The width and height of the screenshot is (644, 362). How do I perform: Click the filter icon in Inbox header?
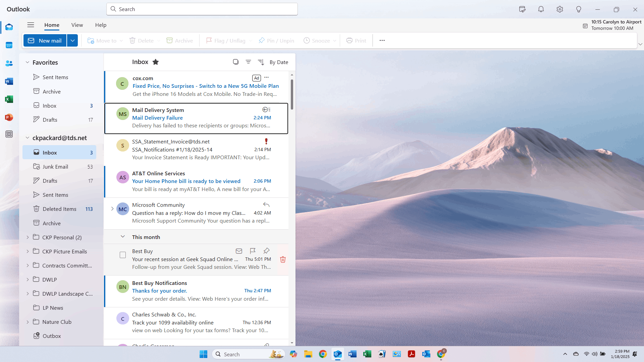click(x=248, y=62)
